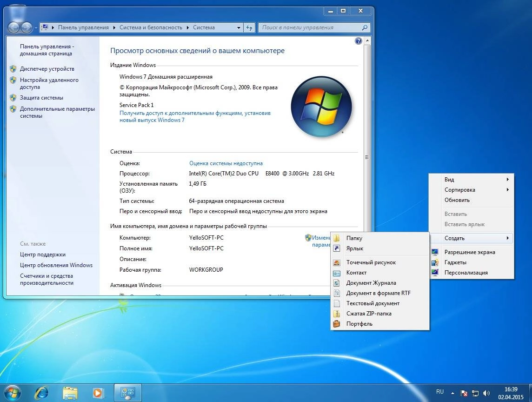Viewport: 532px width, 402px height.
Task: Click the Папку folder icon in submenu
Action: coord(337,238)
